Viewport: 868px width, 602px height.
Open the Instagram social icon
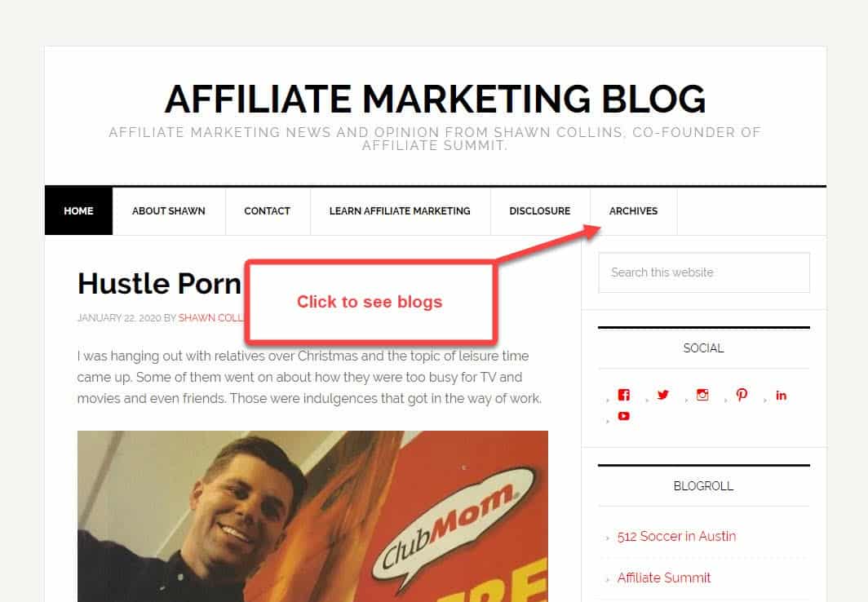click(702, 395)
